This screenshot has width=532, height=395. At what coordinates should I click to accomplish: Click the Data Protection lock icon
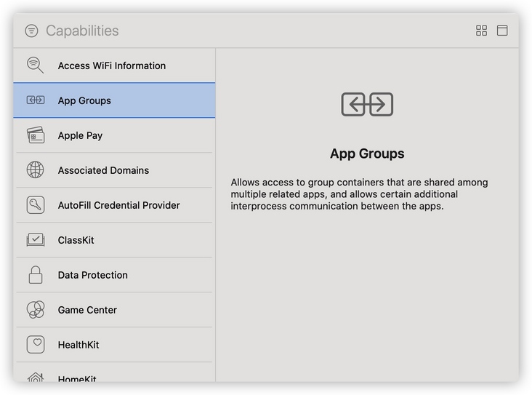36,274
